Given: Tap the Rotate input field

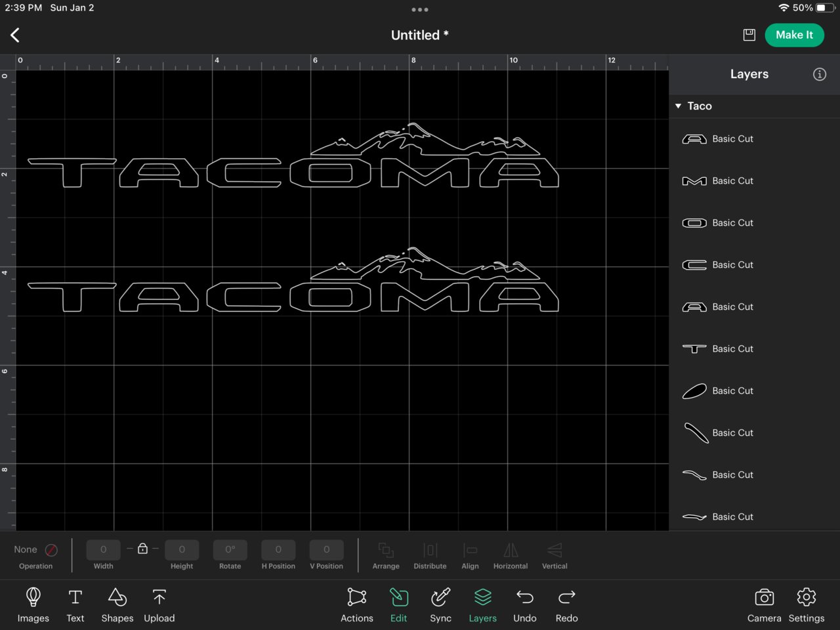Looking at the screenshot, I should 230,550.
